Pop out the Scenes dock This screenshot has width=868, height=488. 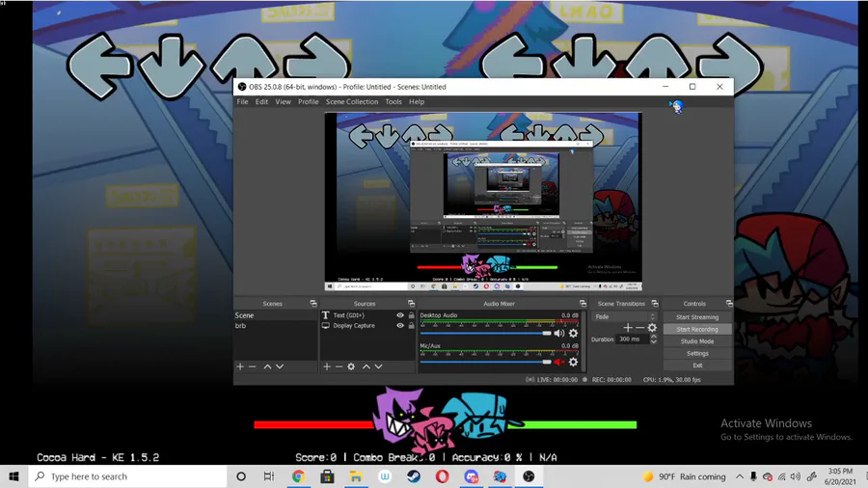pyautogui.click(x=313, y=303)
